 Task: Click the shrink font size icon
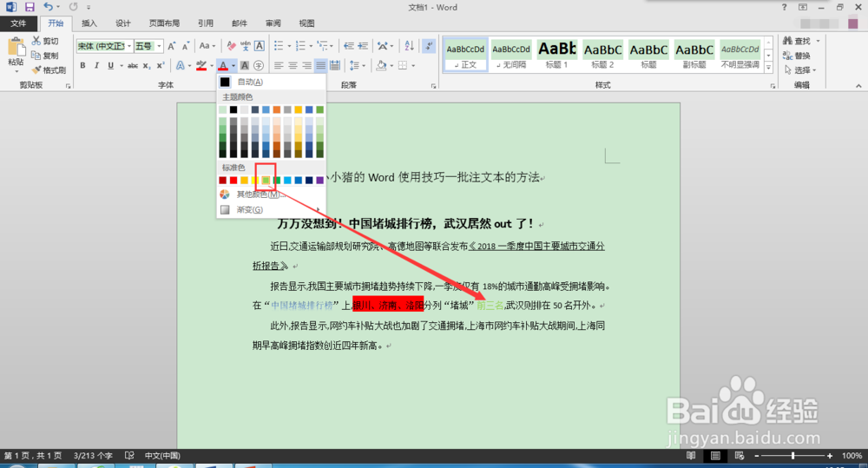coord(186,46)
